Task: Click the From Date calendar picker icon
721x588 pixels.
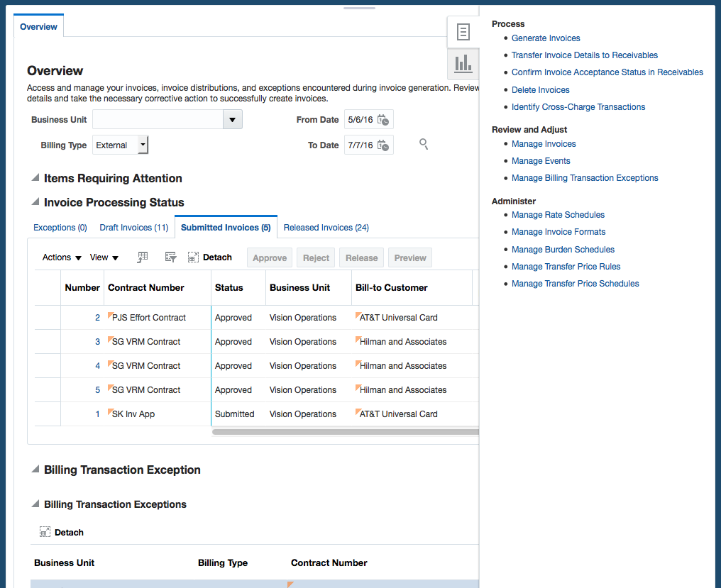Action: pos(383,120)
